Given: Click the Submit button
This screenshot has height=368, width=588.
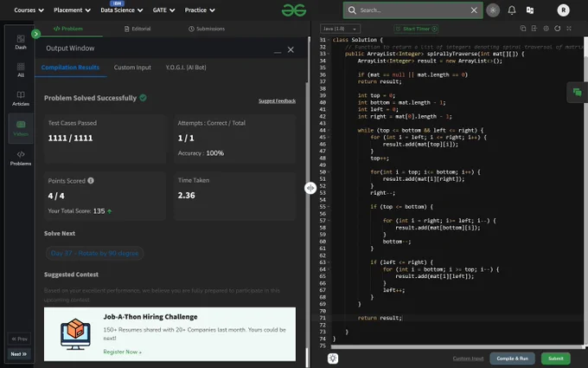Looking at the screenshot, I should tap(556, 358).
